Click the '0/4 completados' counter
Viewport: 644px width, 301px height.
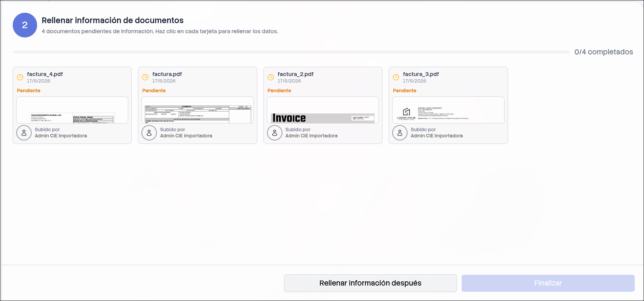click(x=604, y=52)
